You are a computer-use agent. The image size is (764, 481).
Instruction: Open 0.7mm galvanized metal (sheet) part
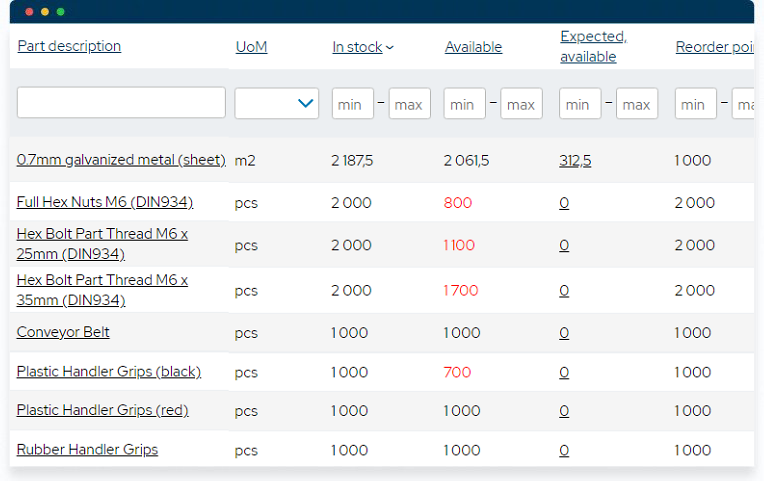(121, 160)
